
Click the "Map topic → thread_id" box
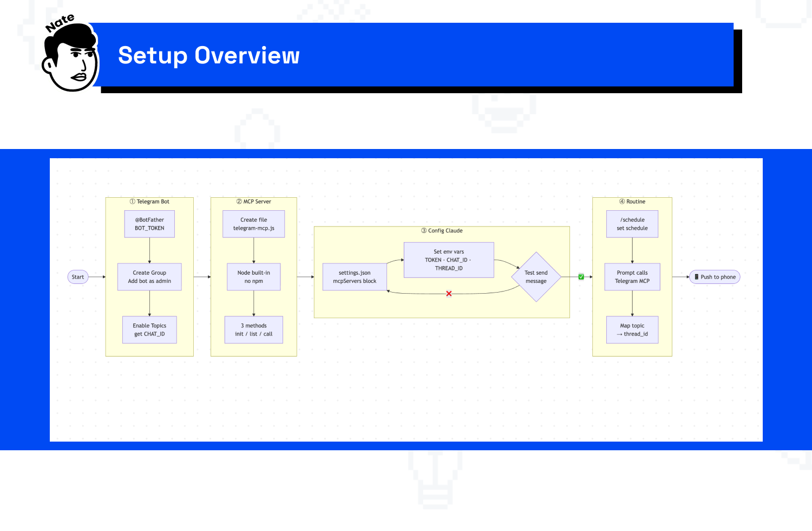coord(632,330)
